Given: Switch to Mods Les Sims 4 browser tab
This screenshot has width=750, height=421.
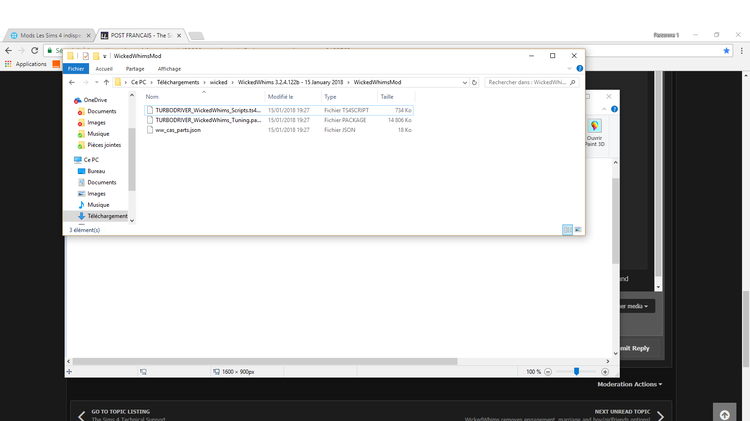Looking at the screenshot, I should [x=50, y=35].
